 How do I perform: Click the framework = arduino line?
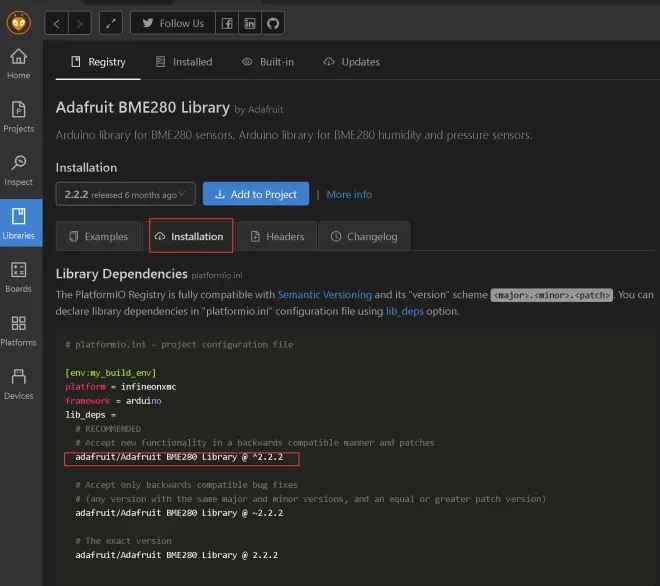[x=113, y=401]
